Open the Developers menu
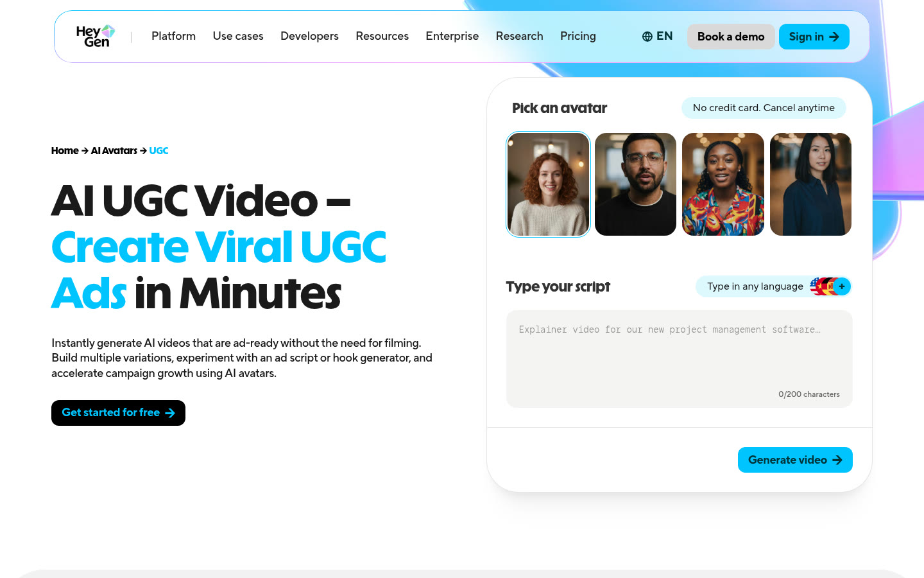The height and width of the screenshot is (578, 924). [x=309, y=36]
